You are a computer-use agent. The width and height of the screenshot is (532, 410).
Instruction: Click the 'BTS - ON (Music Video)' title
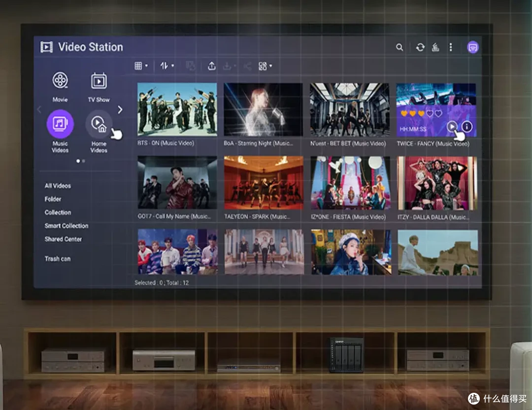pyautogui.click(x=166, y=143)
